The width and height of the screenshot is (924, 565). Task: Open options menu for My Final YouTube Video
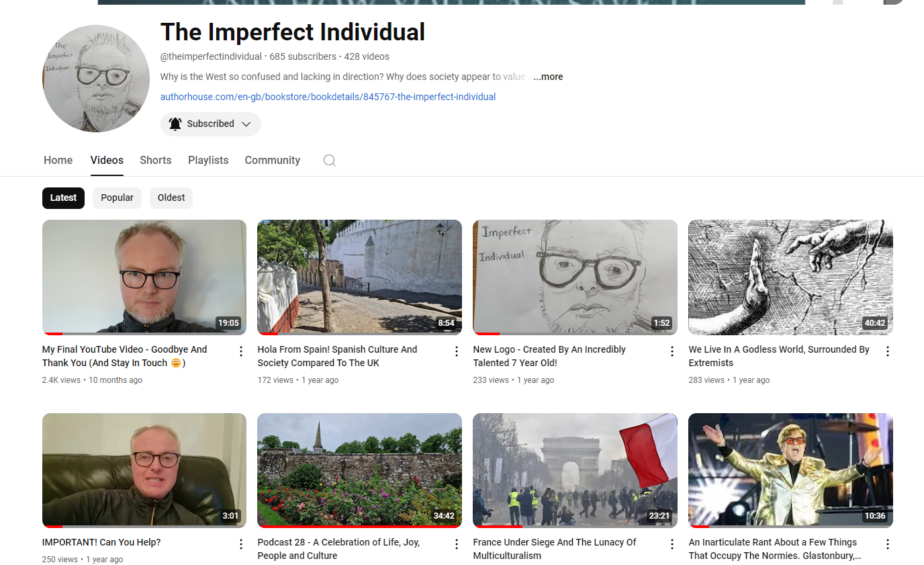(241, 351)
